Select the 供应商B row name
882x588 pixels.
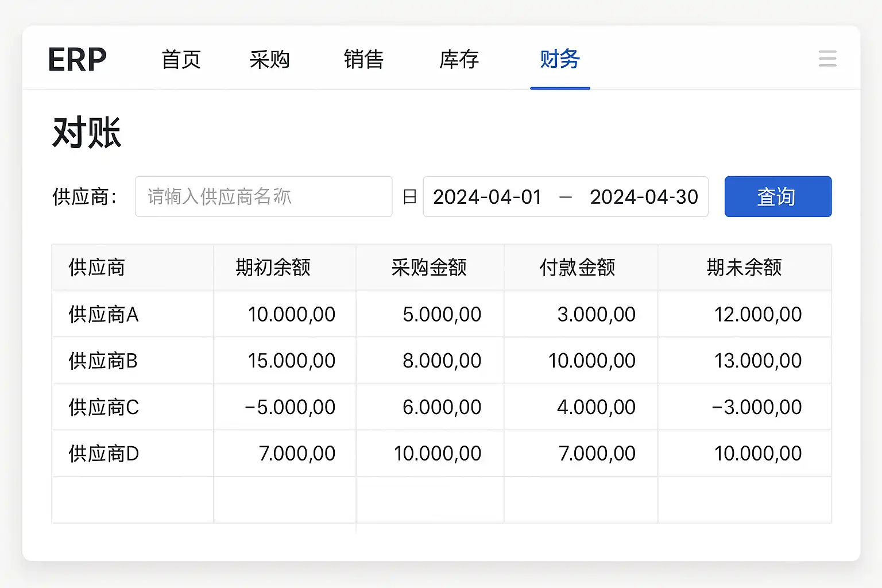click(x=103, y=361)
